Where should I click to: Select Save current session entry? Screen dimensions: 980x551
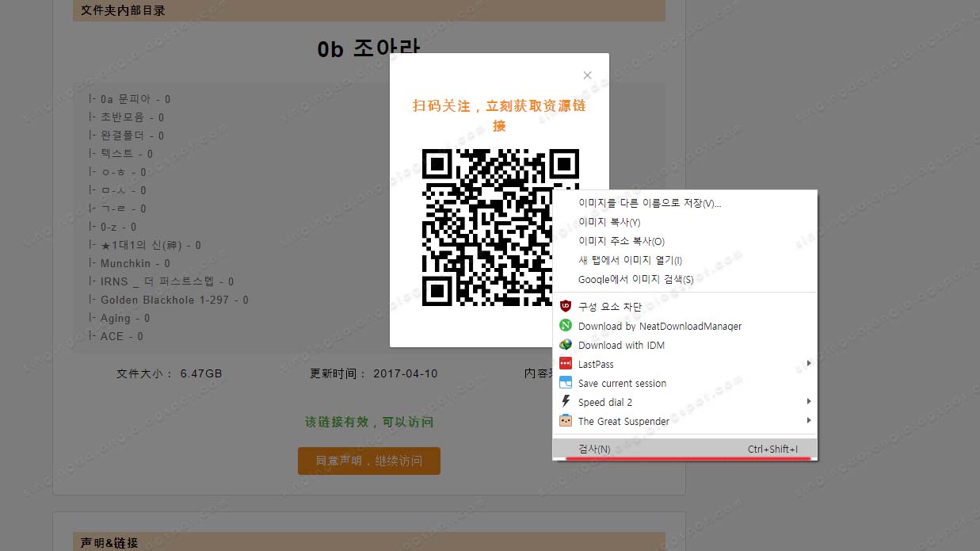coord(684,383)
